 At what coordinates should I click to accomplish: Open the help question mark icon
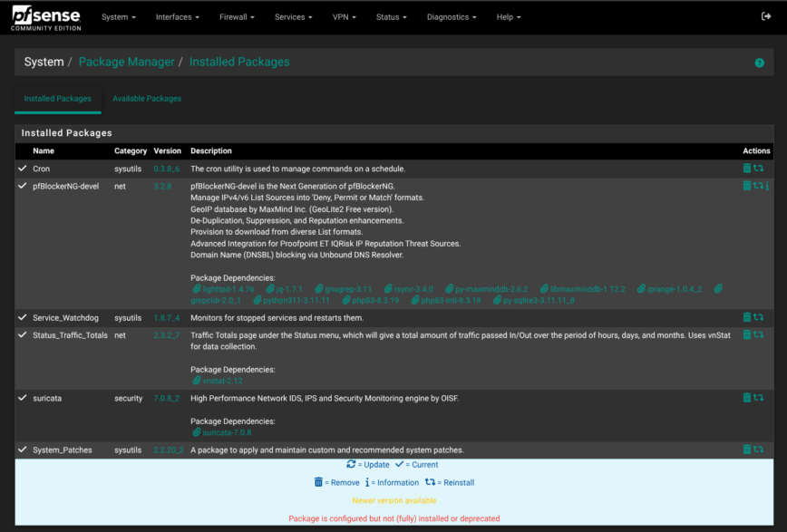coord(760,63)
